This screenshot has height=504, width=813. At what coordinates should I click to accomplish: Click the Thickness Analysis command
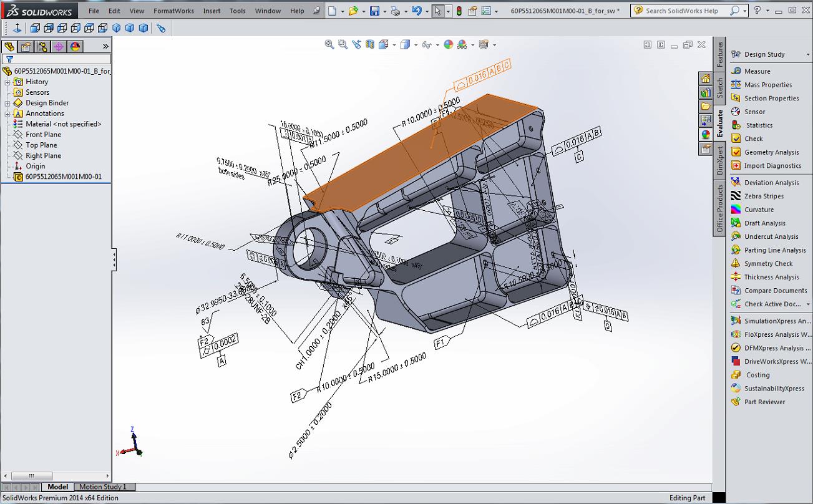(771, 277)
